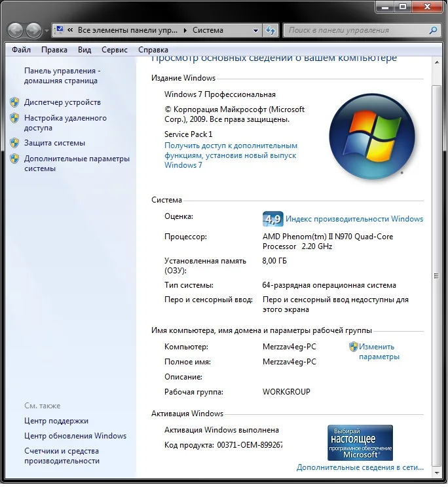Click product code '00371-OEM-899267'
448x487 pixels.
coord(250,445)
